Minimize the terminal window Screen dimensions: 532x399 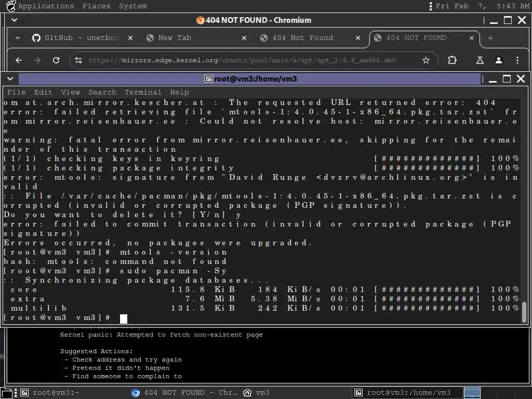493,79
